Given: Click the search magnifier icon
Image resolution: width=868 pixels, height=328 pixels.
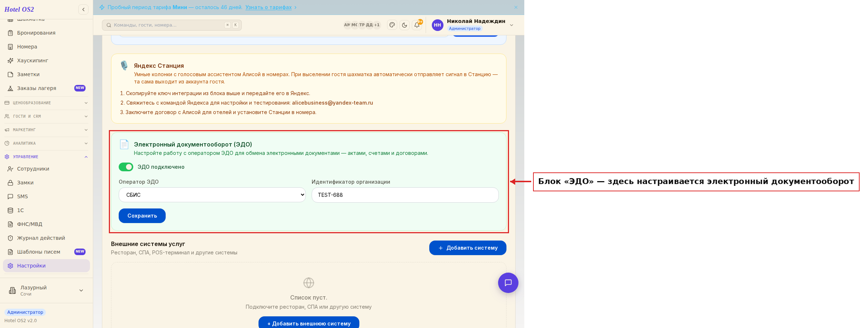Looking at the screenshot, I should point(108,25).
